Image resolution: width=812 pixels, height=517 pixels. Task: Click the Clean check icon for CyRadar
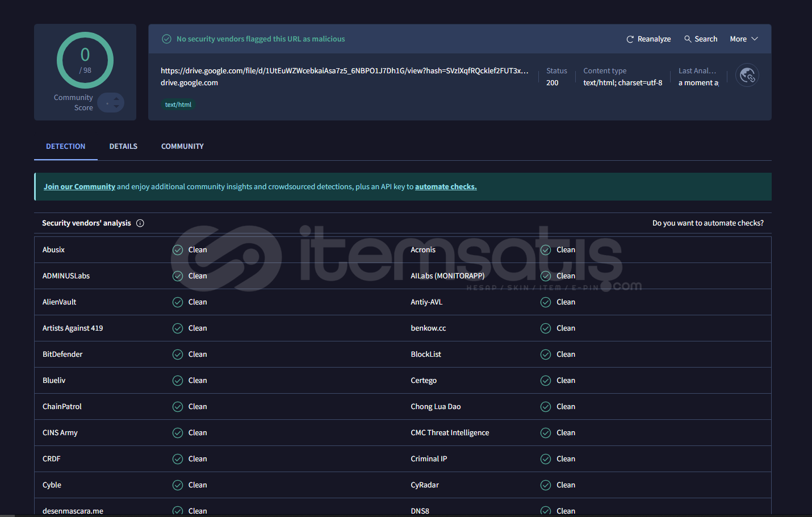[x=546, y=485]
